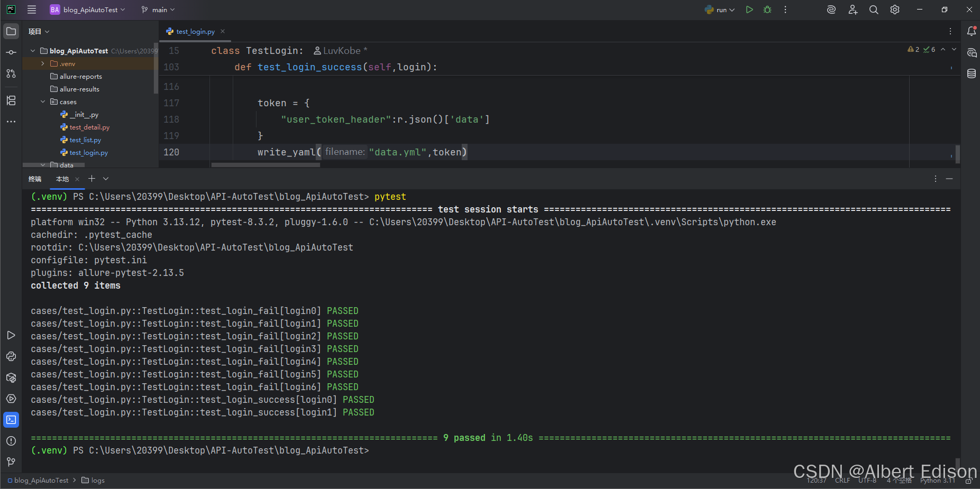The image size is (980, 489).
Task: Open the main hamburger menu
Action: [32, 10]
